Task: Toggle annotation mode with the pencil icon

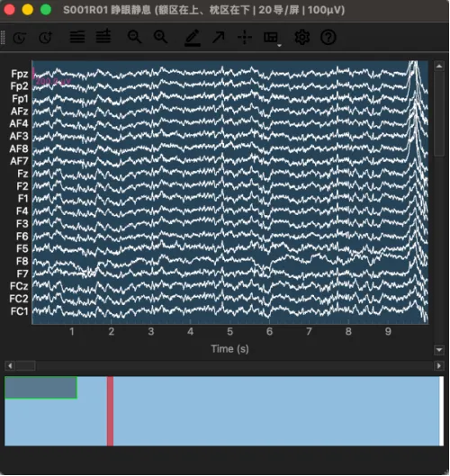Action: coord(193,38)
